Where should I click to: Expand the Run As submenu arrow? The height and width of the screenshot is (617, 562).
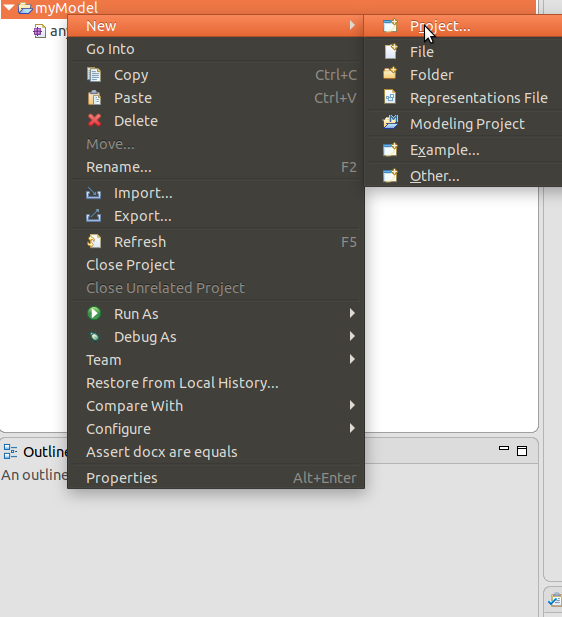tap(352, 313)
